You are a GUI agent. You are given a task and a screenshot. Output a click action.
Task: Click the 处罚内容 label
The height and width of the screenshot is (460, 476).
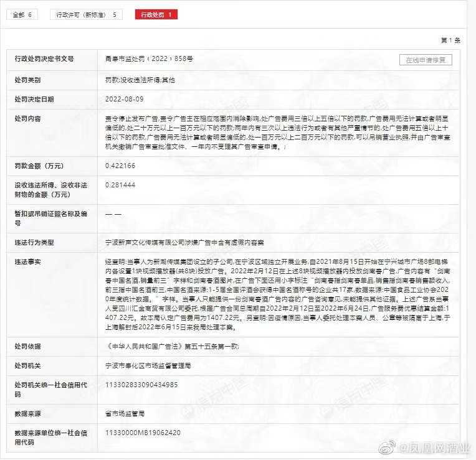click(x=27, y=118)
